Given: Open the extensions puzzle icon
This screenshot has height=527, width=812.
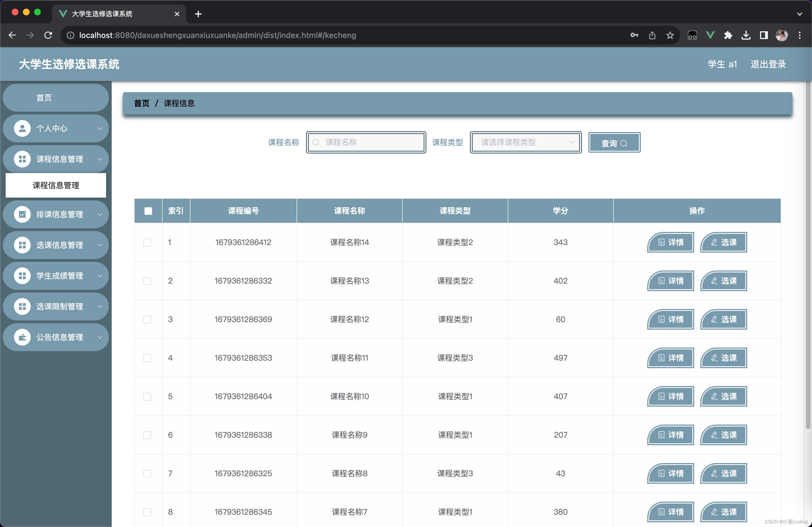Looking at the screenshot, I should 728,35.
